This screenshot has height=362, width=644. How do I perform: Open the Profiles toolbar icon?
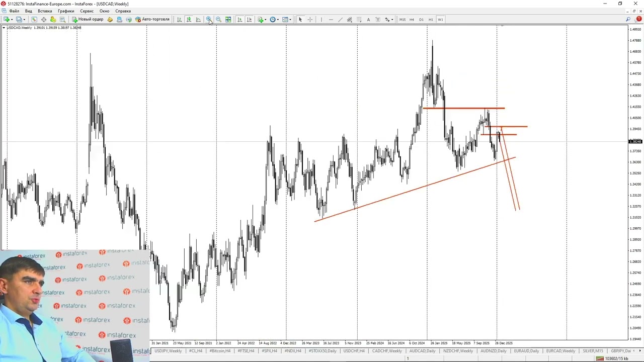(19, 20)
